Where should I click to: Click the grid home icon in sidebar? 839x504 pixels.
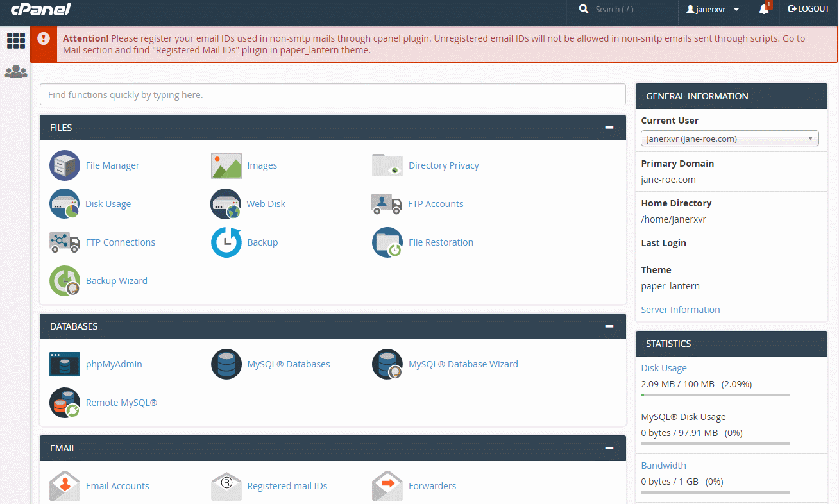tap(15, 40)
